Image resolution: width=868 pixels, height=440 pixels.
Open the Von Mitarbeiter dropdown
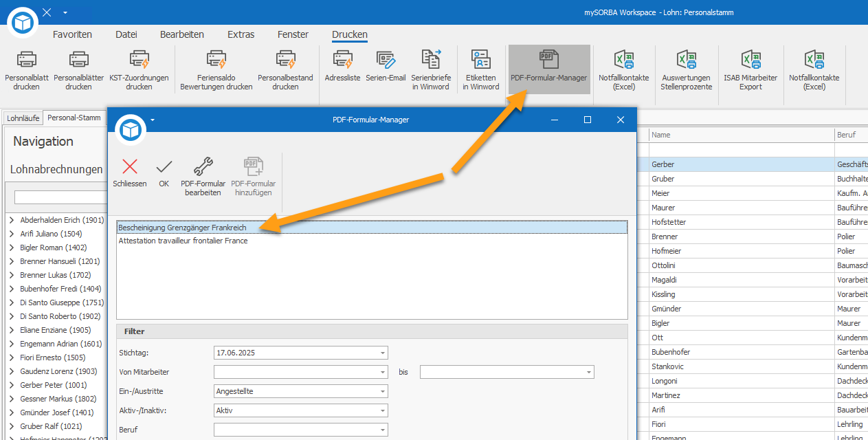(x=383, y=372)
